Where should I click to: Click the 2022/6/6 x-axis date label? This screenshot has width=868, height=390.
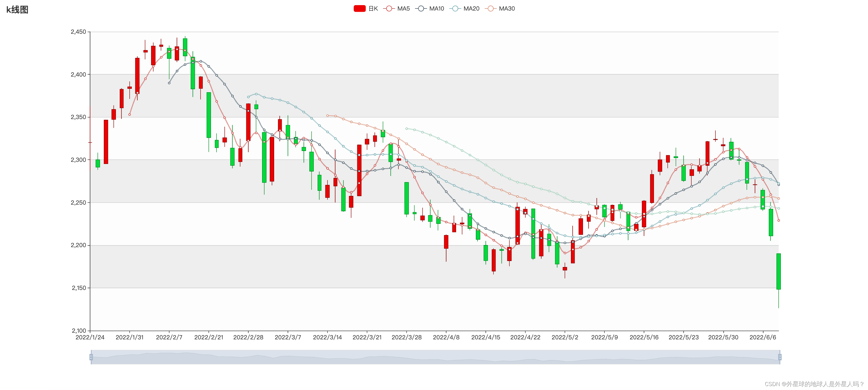pos(763,337)
